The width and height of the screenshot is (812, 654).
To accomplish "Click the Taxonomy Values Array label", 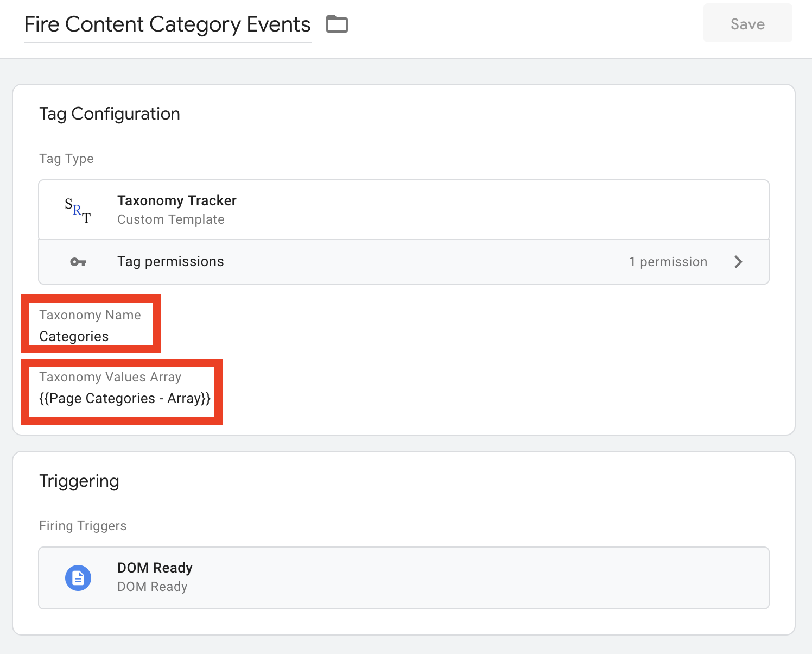I will pos(110,377).
